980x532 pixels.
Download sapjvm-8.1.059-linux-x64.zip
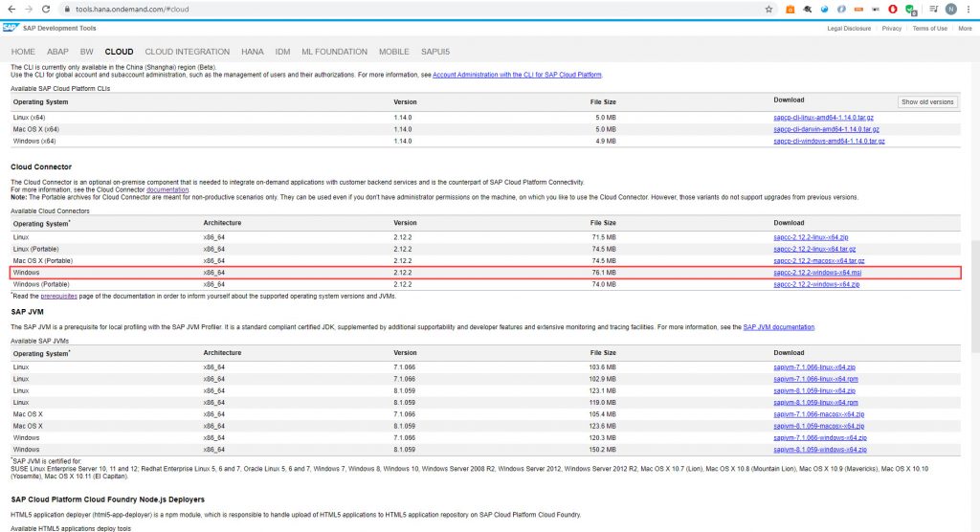pyautogui.click(x=814, y=391)
